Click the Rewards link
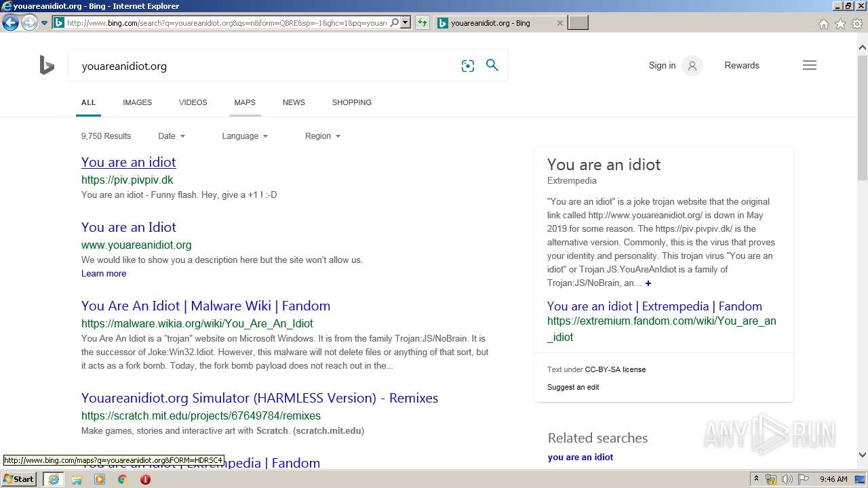Image resolution: width=868 pixels, height=488 pixels. click(x=742, y=66)
